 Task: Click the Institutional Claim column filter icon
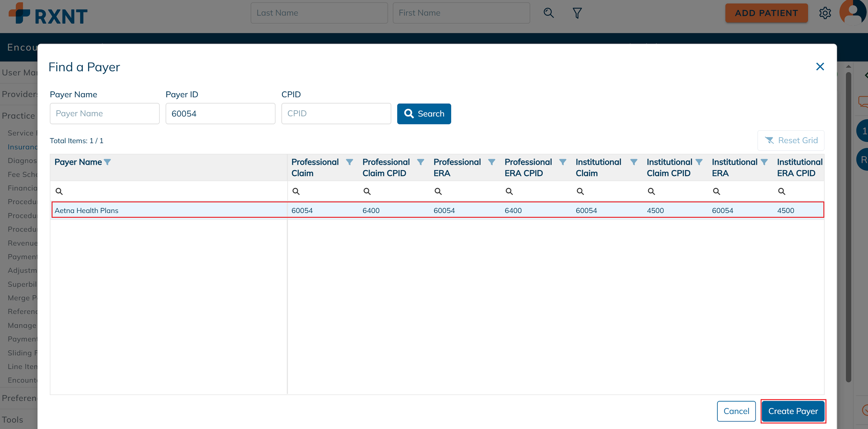tap(633, 162)
